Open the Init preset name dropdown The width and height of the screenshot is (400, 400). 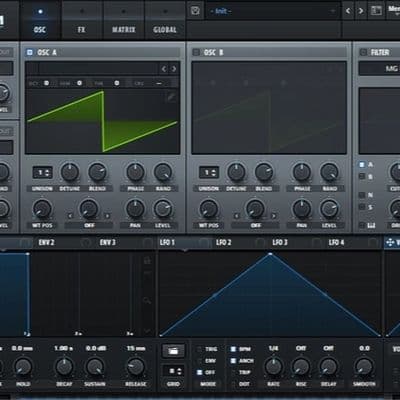272,11
